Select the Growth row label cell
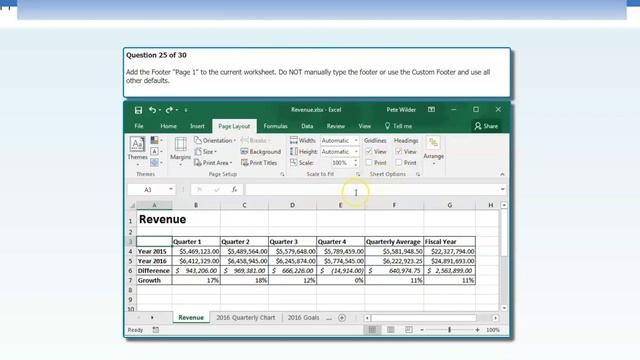 [x=154, y=280]
